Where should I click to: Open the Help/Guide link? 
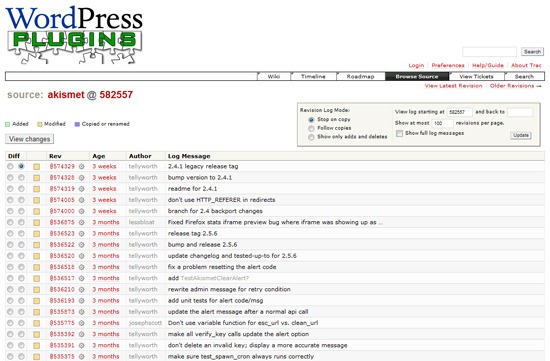pyautogui.click(x=488, y=66)
